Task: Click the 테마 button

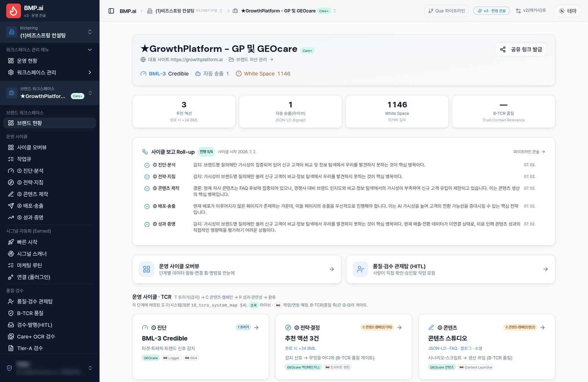Action: point(568,11)
